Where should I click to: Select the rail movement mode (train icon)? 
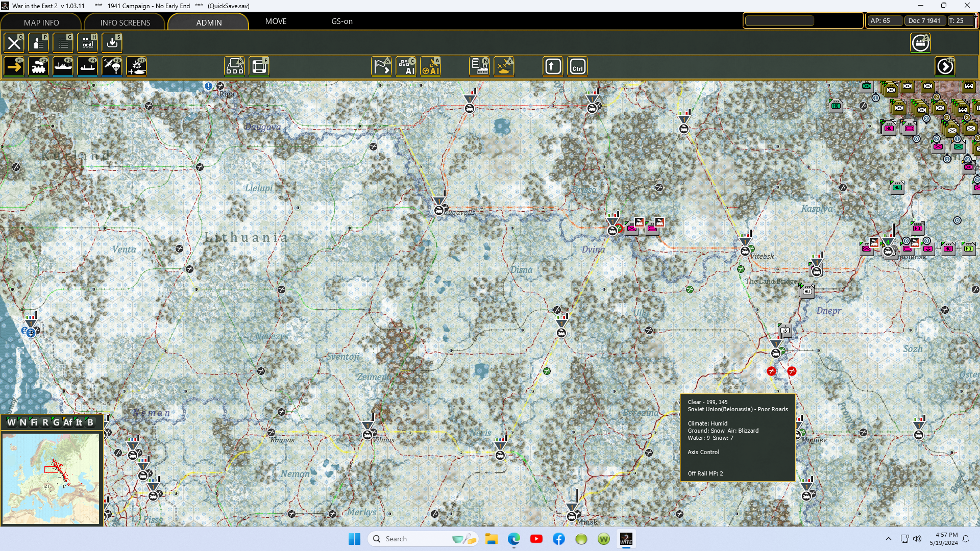[x=38, y=66]
